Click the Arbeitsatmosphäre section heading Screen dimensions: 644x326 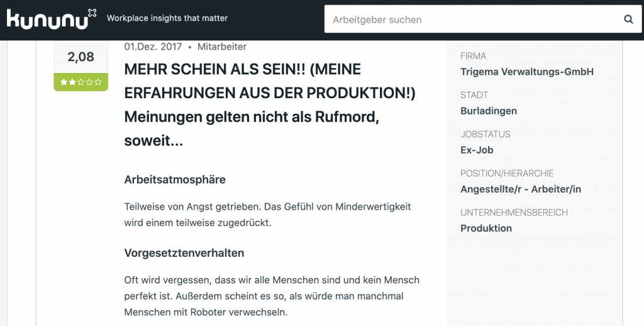pyautogui.click(x=175, y=179)
